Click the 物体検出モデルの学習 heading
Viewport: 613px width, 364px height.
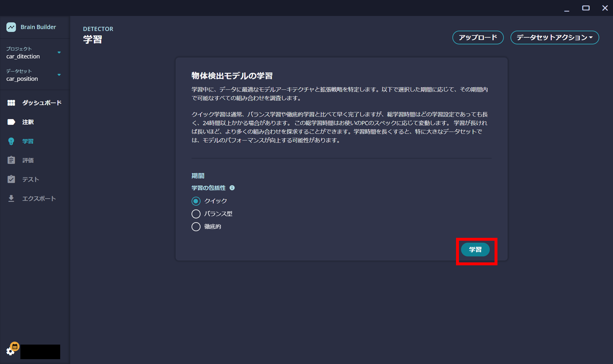[232, 76]
